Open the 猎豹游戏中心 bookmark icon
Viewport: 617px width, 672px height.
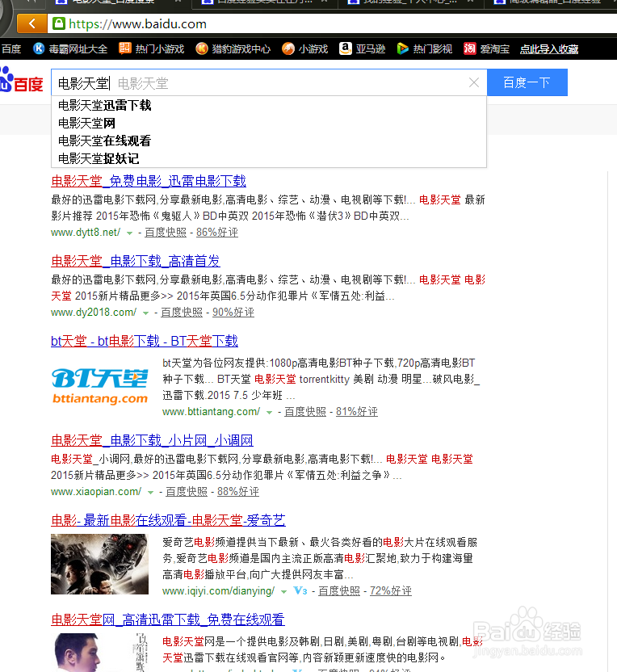(202, 48)
